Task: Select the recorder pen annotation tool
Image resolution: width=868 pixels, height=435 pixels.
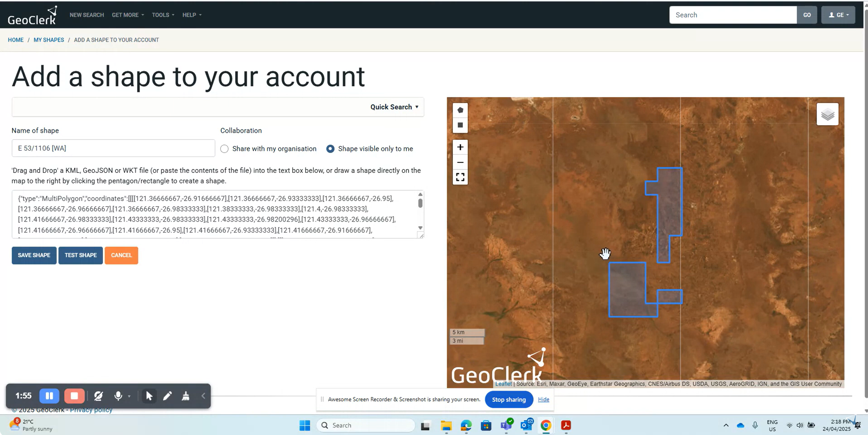Action: tap(167, 396)
